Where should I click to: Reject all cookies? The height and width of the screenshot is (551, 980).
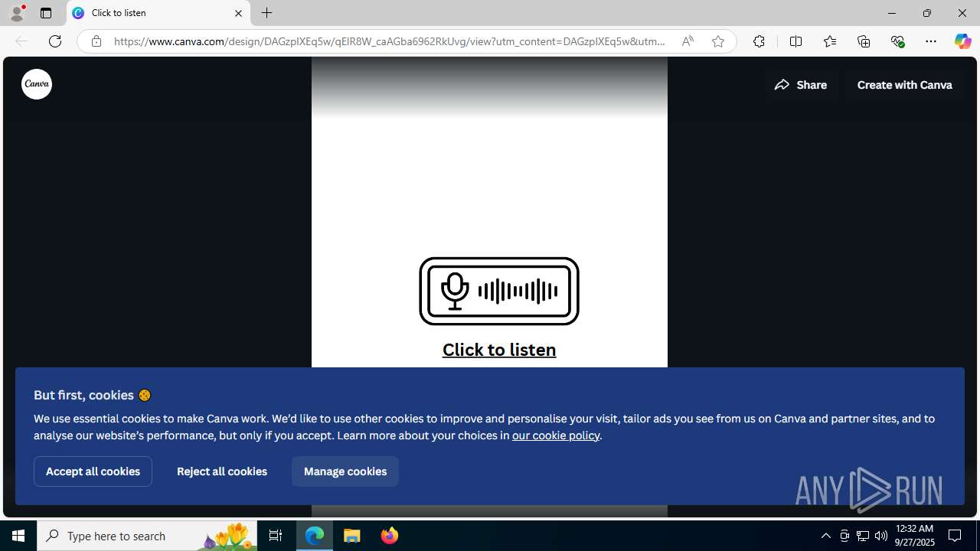tap(222, 471)
